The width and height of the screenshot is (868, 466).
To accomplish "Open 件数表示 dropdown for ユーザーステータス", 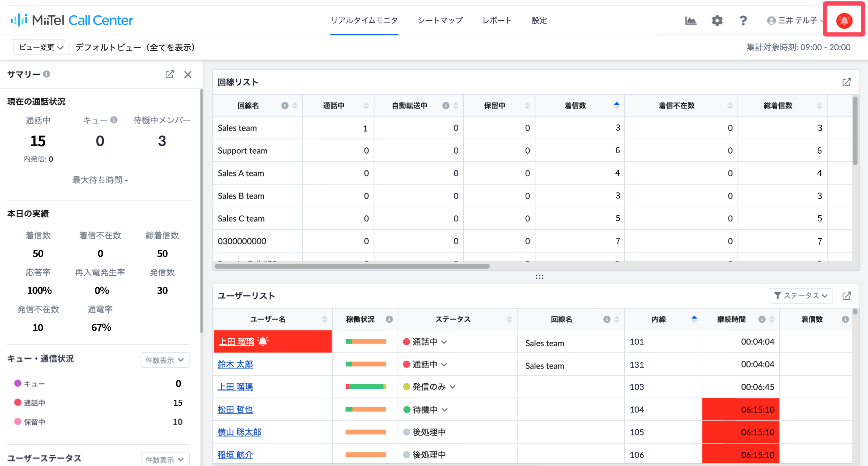I will (165, 459).
